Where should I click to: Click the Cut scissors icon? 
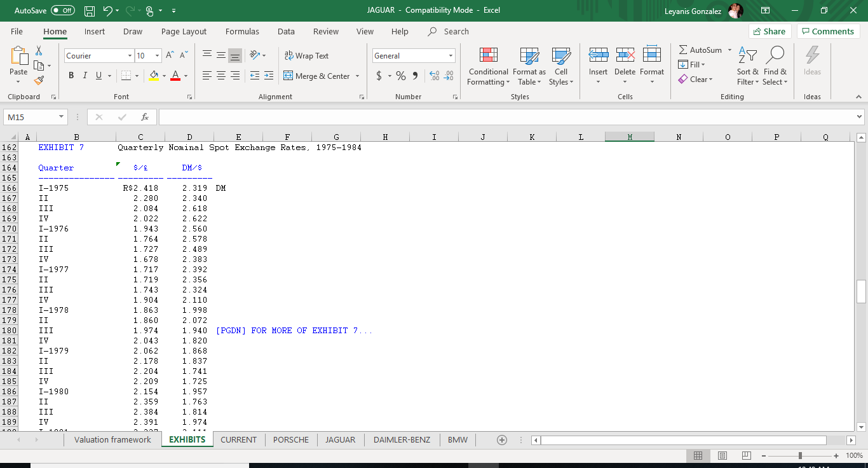pos(39,50)
